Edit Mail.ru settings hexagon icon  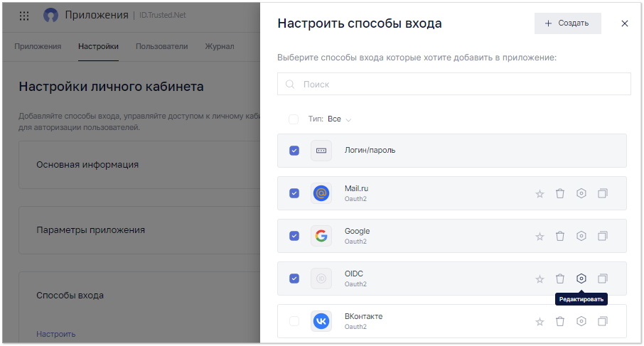(x=581, y=193)
